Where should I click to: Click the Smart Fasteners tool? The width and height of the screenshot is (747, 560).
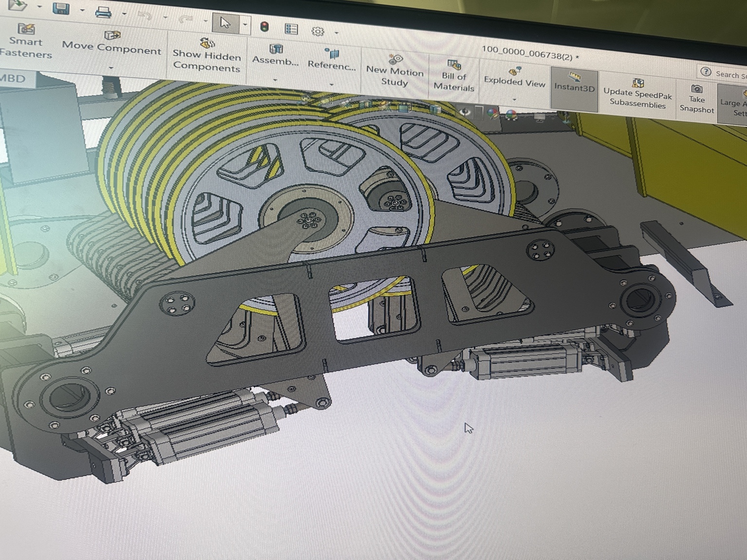pyautogui.click(x=25, y=41)
